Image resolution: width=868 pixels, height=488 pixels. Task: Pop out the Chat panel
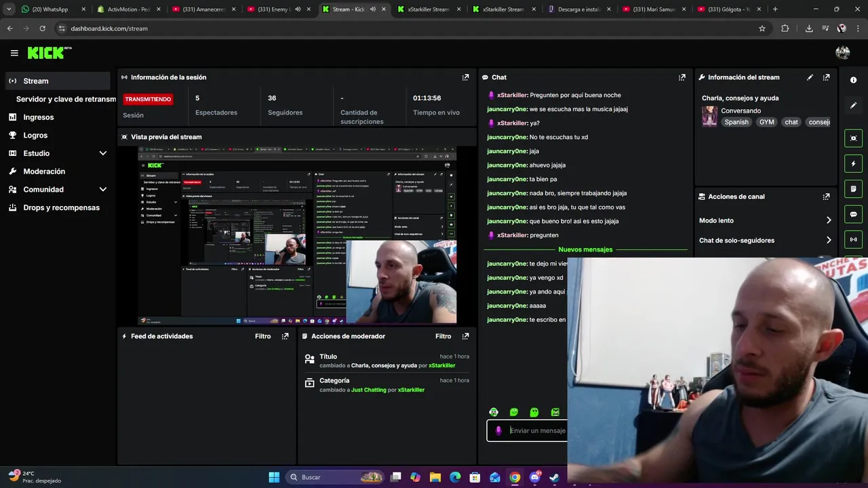click(x=682, y=77)
